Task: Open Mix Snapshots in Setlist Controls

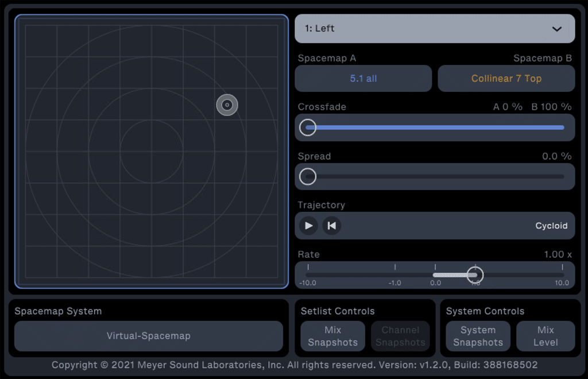Action: [332, 336]
